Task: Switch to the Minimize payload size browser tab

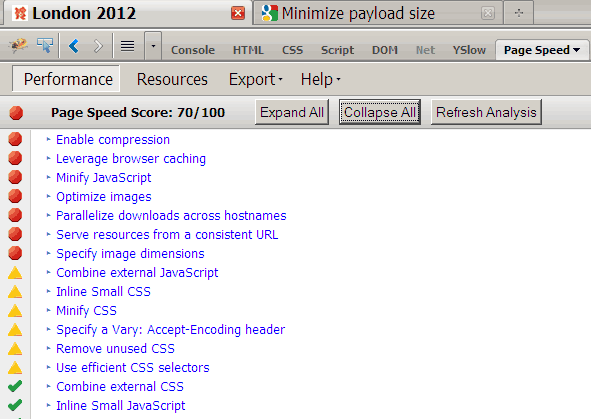Action: [378, 13]
